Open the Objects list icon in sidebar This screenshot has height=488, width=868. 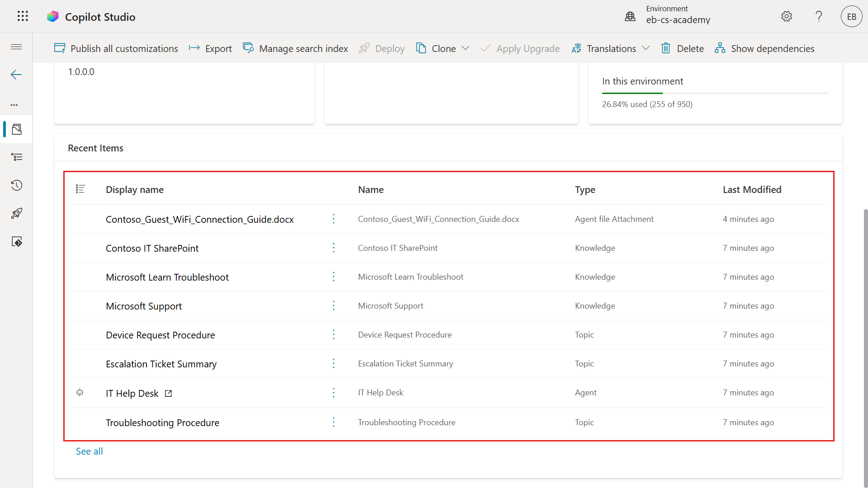pos(17,157)
